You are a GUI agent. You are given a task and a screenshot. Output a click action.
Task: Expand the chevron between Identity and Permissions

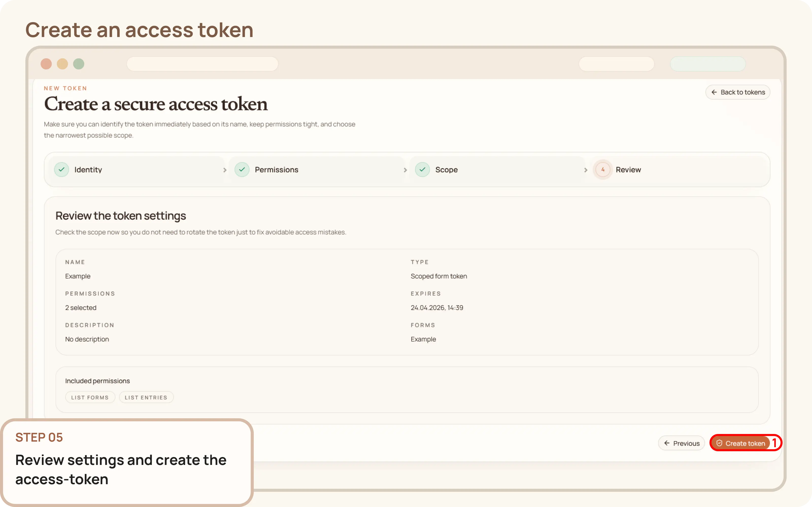pos(225,170)
